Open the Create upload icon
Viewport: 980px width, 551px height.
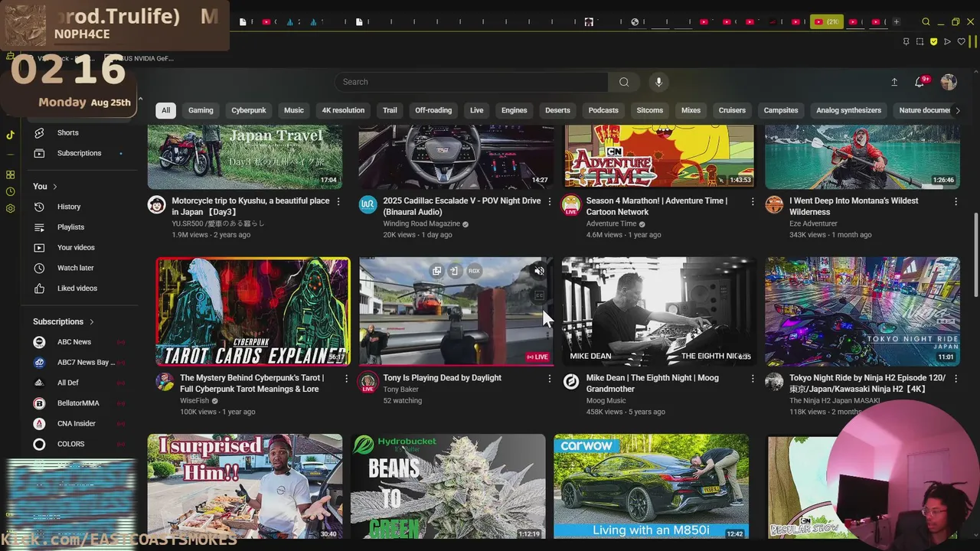(894, 82)
